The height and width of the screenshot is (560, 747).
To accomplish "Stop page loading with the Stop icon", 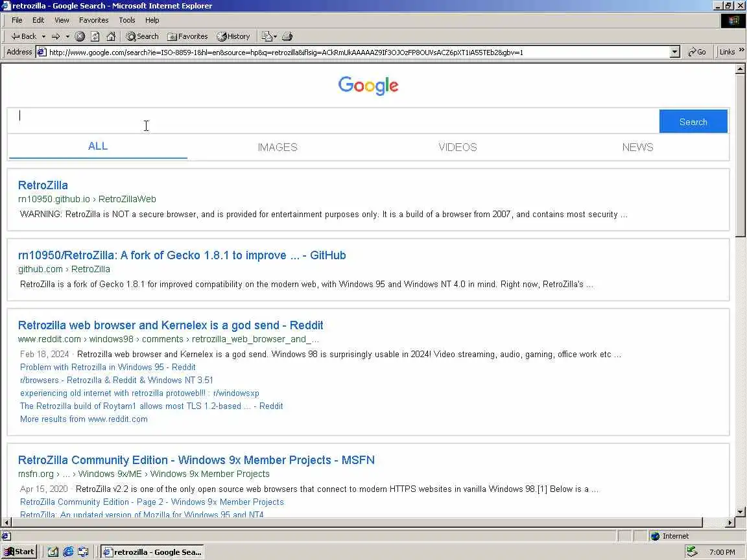I will point(80,36).
